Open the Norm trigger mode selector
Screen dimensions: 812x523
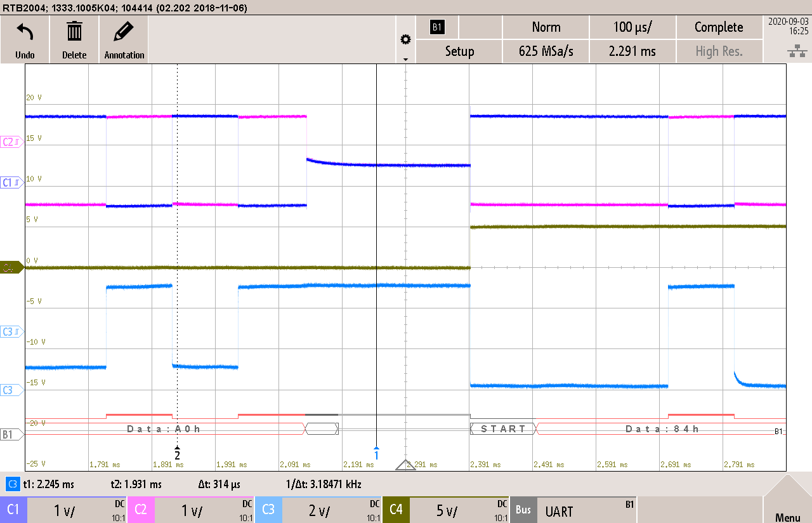click(546, 27)
